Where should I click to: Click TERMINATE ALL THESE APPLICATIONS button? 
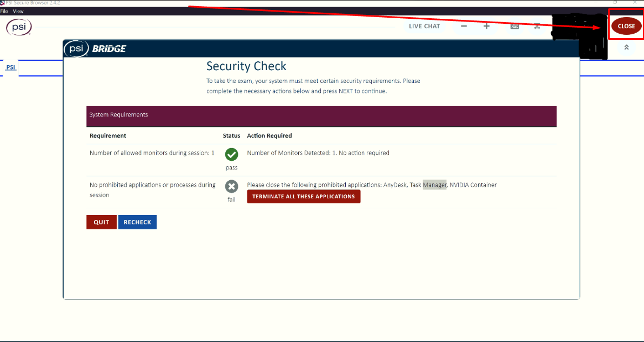304,197
